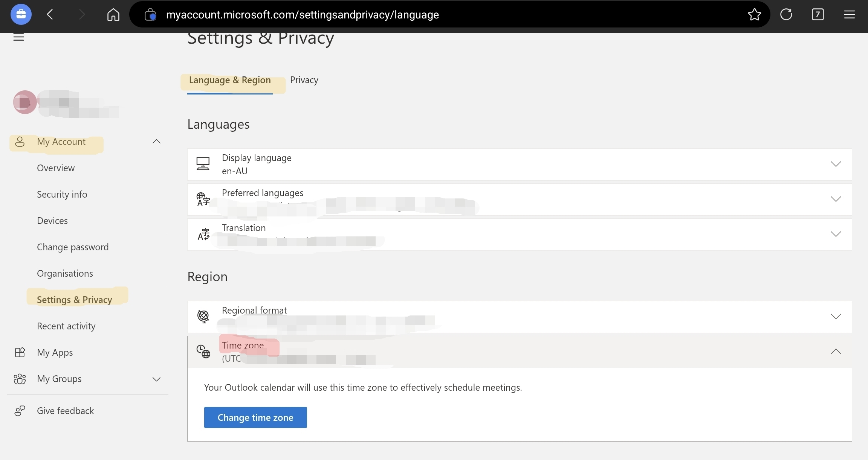The height and width of the screenshot is (460, 868).
Task: Expand the Translation row chevron
Action: tap(836, 234)
